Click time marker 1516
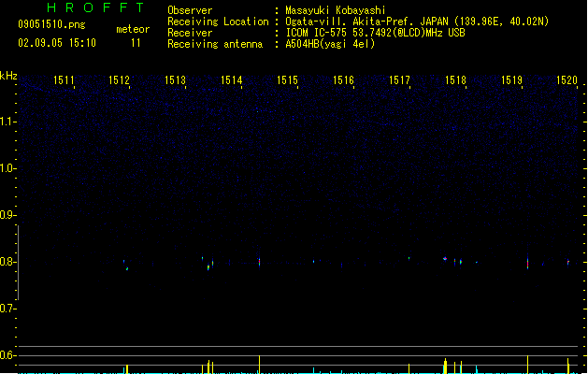The width and height of the screenshot is (588, 374). pos(343,80)
